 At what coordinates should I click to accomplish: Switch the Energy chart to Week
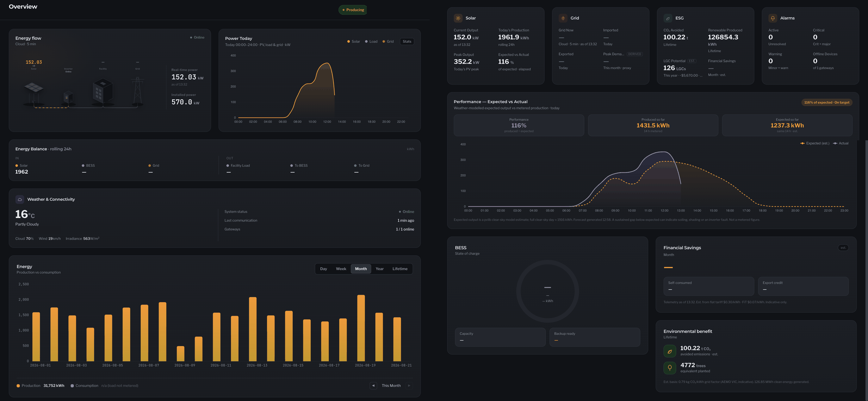(341, 269)
